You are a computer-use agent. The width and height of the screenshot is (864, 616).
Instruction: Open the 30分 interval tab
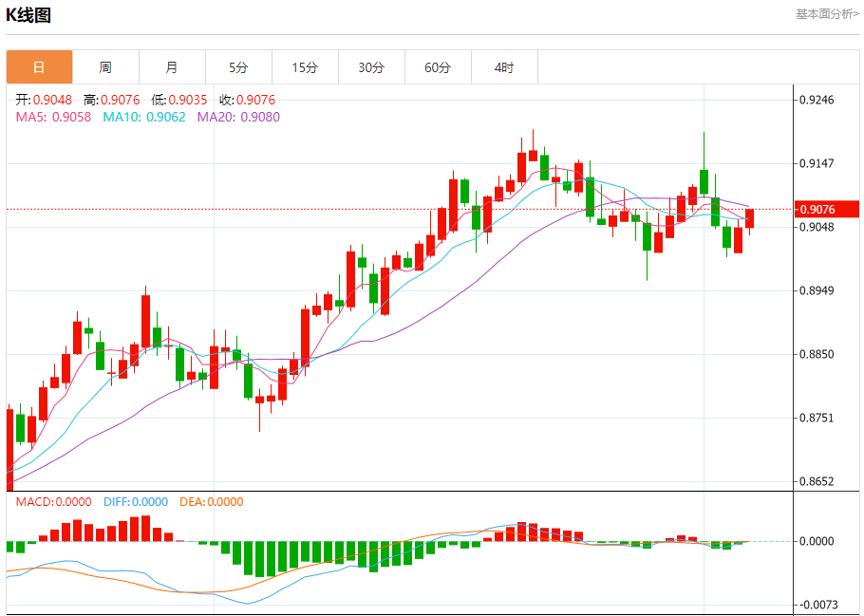(x=371, y=67)
